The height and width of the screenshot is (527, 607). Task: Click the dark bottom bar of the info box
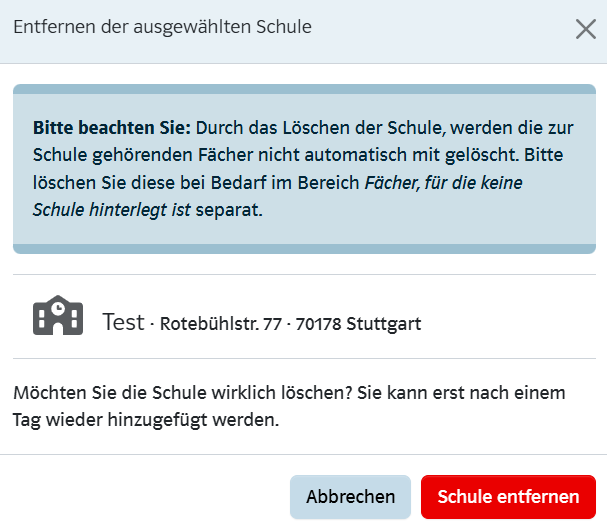pos(304,248)
